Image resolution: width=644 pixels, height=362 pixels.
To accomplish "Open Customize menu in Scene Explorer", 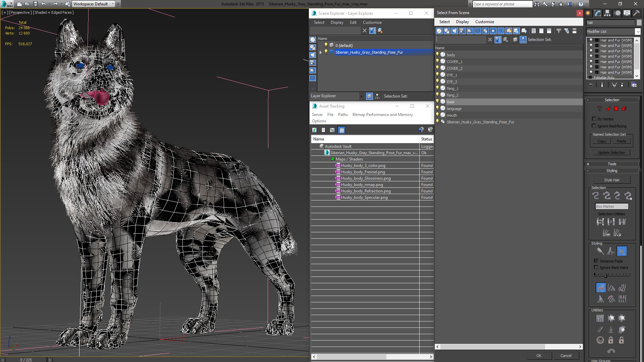I will 372,22.
